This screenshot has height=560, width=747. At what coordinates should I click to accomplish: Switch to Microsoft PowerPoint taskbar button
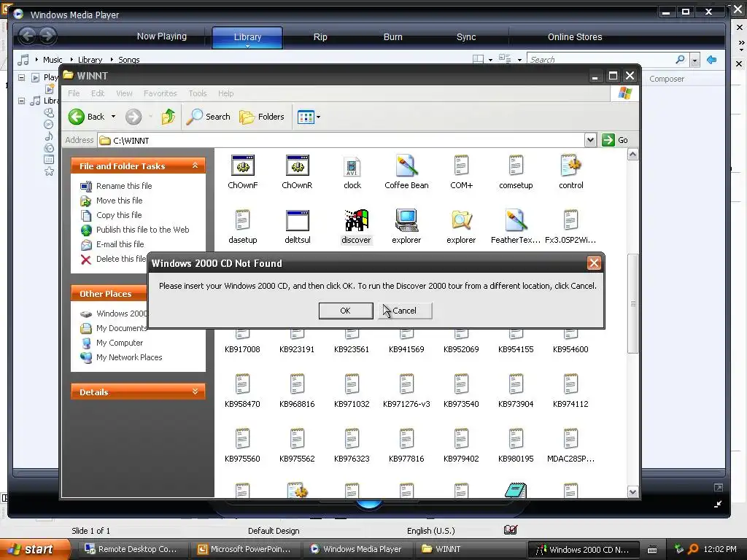coord(244,549)
